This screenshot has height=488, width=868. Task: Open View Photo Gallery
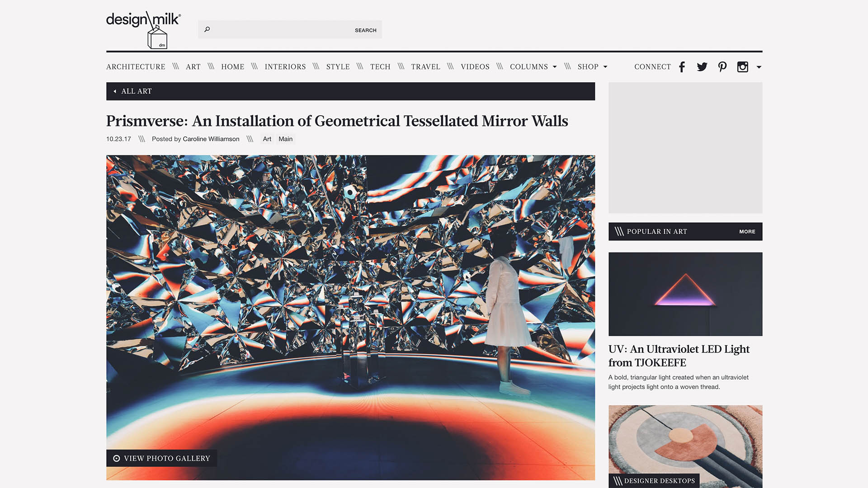(162, 458)
